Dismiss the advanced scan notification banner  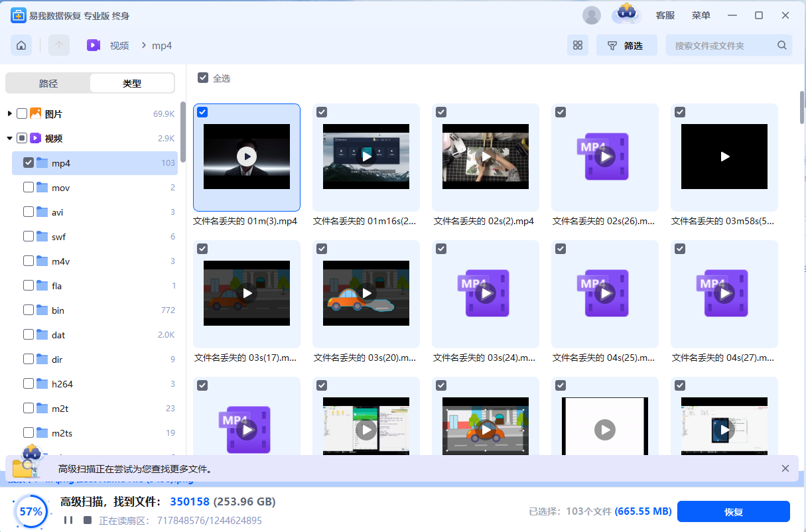pyautogui.click(x=785, y=468)
